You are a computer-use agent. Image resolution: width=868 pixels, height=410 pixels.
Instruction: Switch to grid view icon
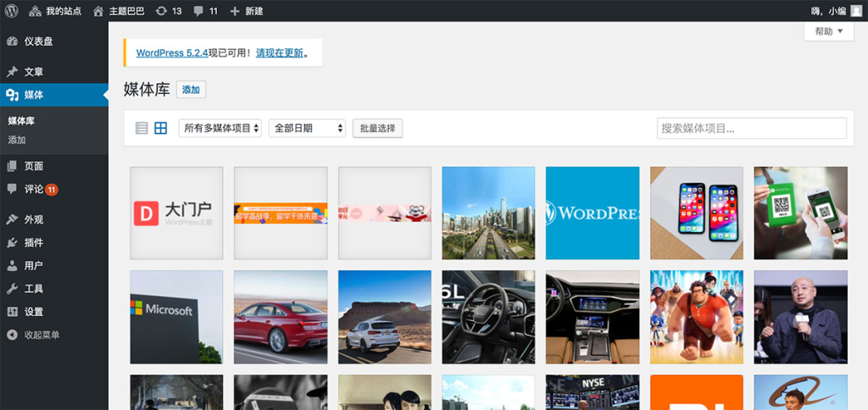click(160, 129)
